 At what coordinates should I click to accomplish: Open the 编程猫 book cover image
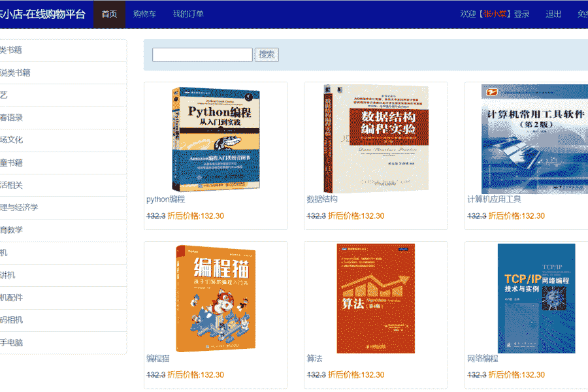(216, 298)
